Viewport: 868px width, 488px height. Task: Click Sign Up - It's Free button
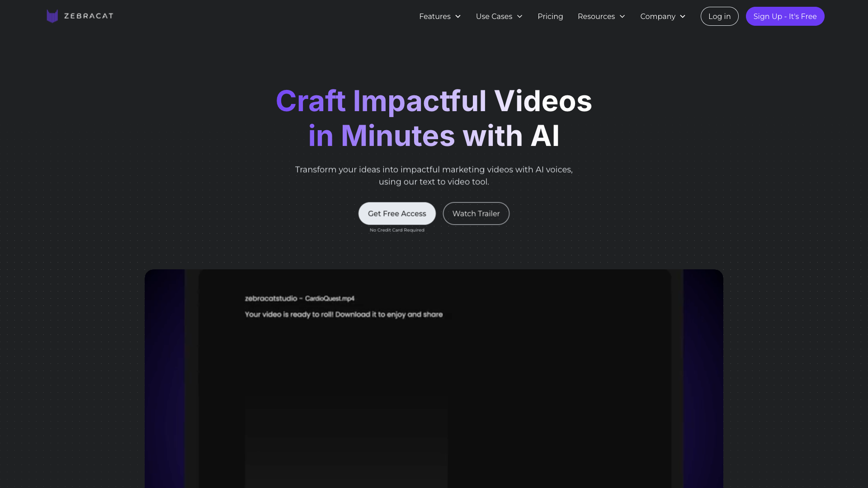point(785,16)
